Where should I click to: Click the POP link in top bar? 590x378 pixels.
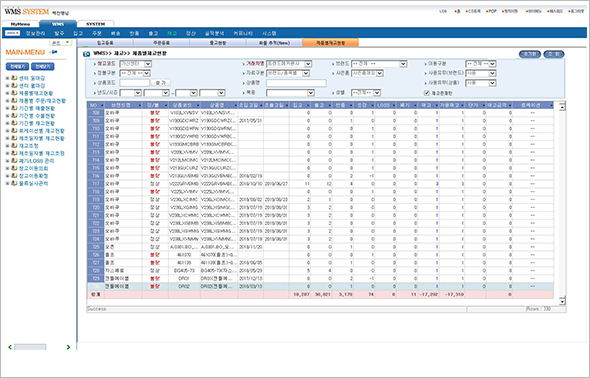pyautogui.click(x=492, y=11)
